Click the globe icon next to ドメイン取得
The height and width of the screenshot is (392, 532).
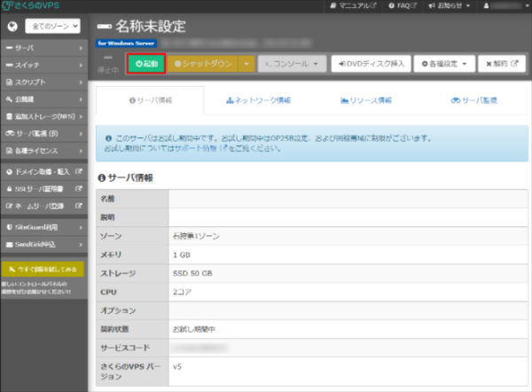point(9,172)
